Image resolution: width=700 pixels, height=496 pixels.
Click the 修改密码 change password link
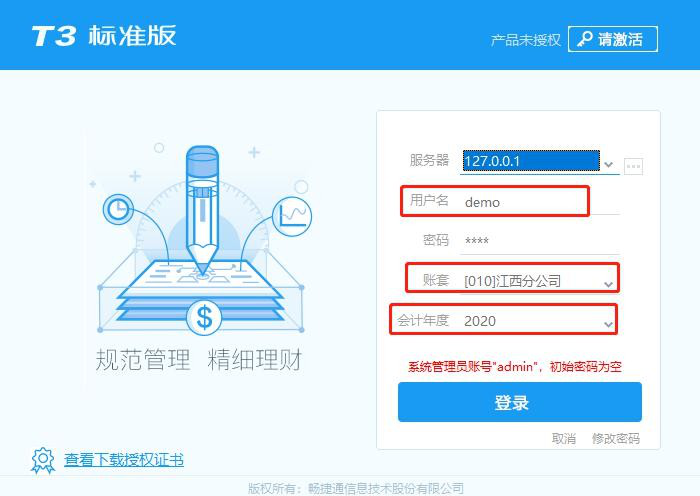616,438
